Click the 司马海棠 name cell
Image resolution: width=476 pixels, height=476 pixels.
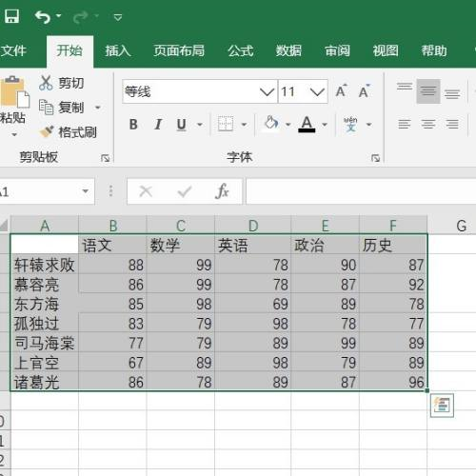pyautogui.click(x=45, y=343)
